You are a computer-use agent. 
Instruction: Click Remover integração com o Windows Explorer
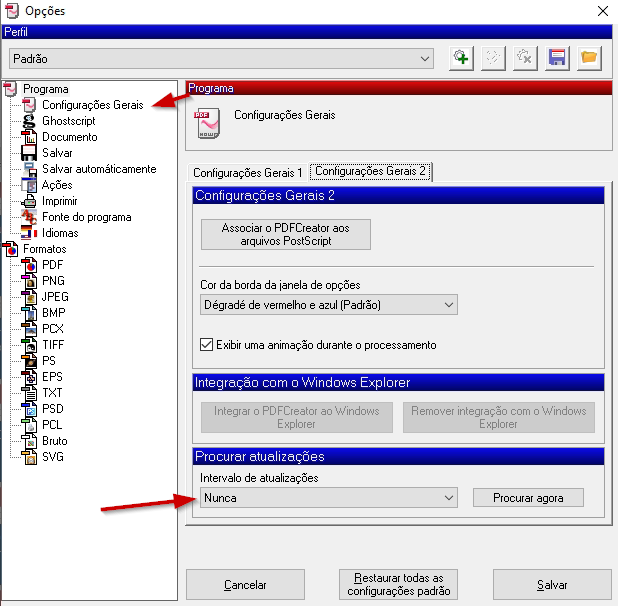tap(499, 417)
